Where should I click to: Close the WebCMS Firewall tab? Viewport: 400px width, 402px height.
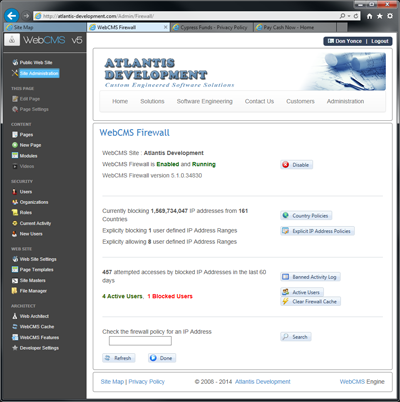click(x=165, y=27)
